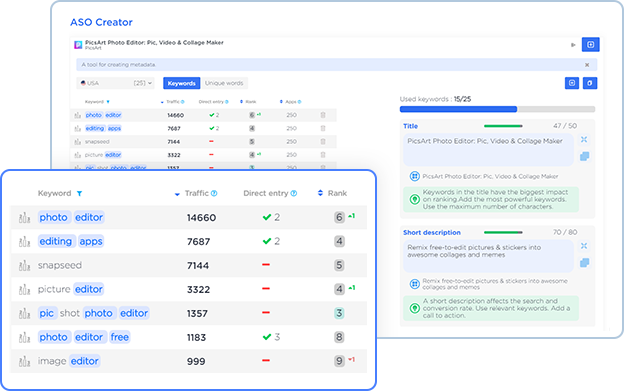
Task: Click rank badge 8 for 'photo editor free'
Action: tap(339, 337)
